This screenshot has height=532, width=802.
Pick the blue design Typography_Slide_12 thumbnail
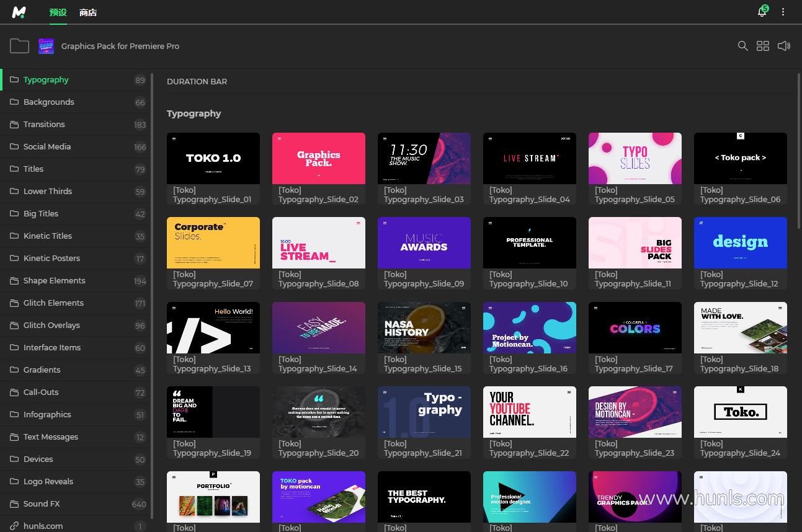click(x=740, y=242)
